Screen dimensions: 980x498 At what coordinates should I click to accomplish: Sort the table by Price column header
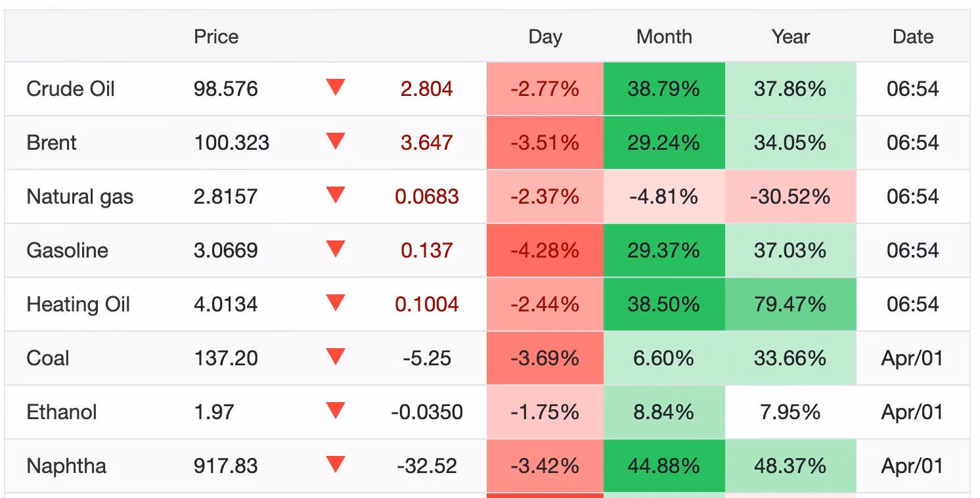[216, 37]
